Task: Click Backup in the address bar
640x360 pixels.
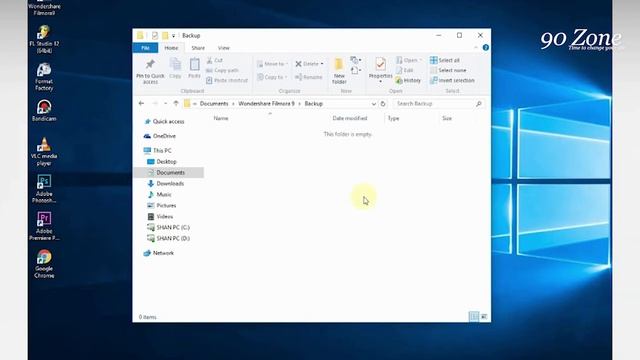Action: pos(313,104)
